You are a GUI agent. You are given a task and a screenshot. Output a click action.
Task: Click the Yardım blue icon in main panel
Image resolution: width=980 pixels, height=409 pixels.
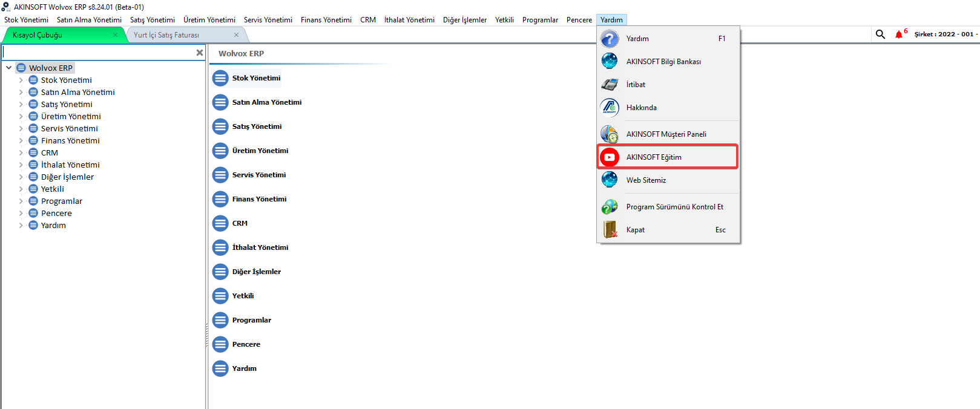220,368
